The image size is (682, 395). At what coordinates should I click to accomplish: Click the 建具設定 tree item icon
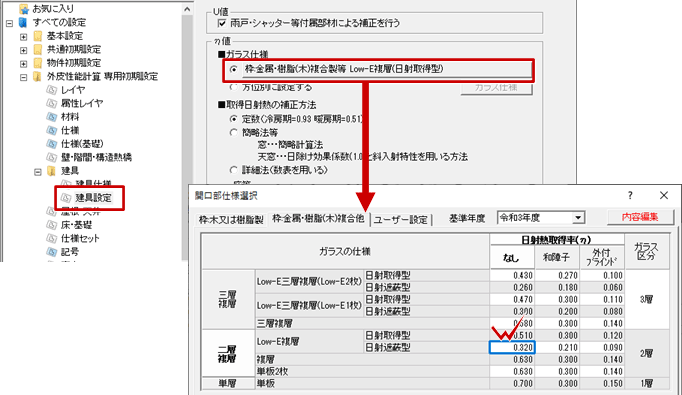point(66,198)
